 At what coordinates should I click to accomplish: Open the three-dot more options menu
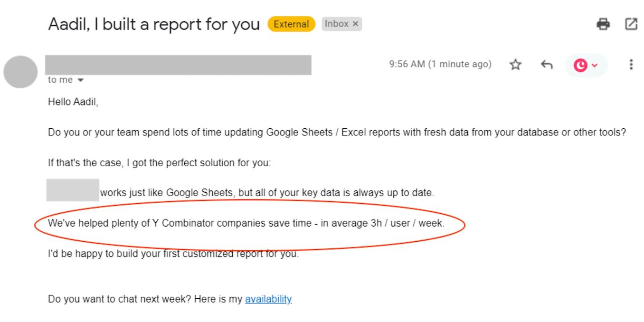pyautogui.click(x=631, y=65)
